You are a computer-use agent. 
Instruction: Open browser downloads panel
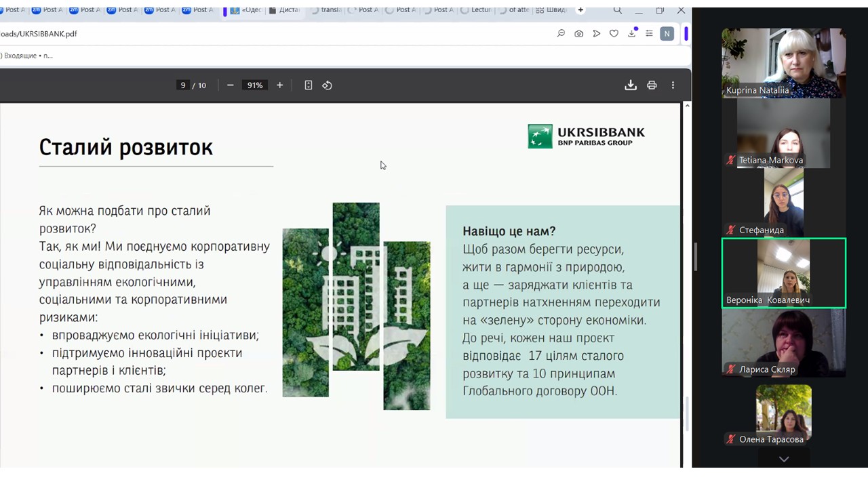(631, 34)
